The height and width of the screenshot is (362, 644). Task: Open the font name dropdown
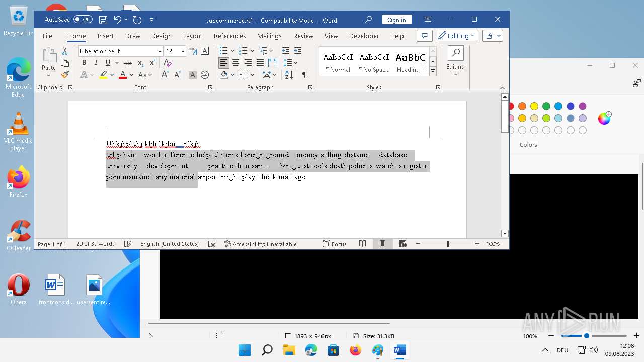click(x=160, y=51)
